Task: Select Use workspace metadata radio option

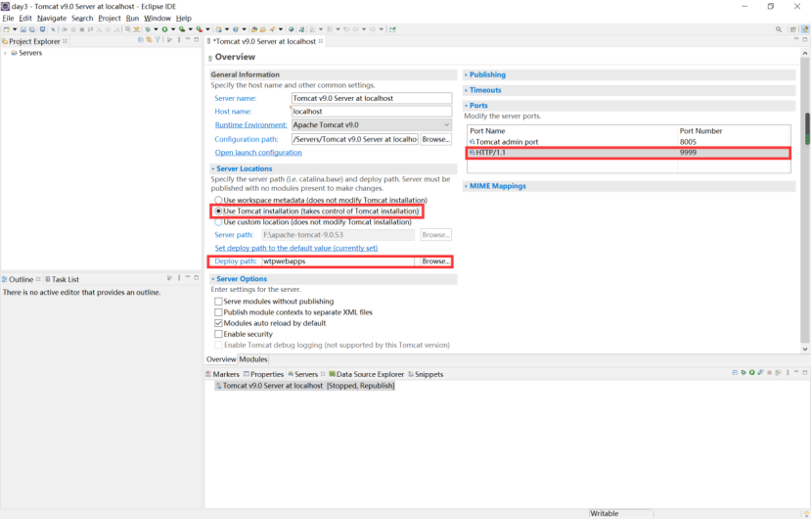Action: click(218, 200)
